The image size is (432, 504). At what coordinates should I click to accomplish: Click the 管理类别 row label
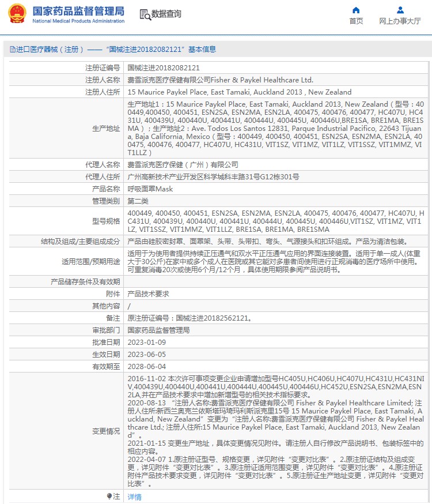[x=106, y=201]
